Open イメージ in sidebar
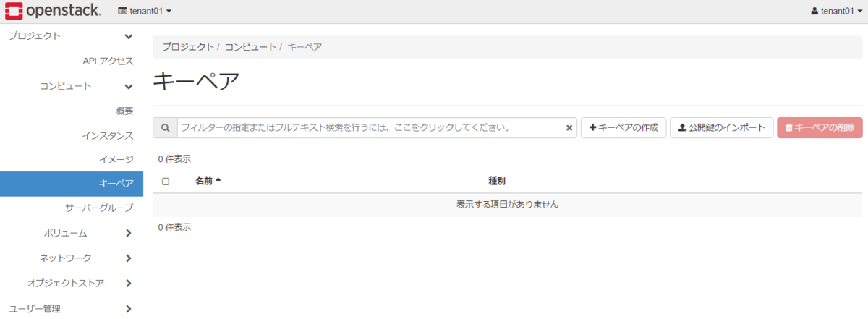The width and height of the screenshot is (868, 319). (116, 159)
